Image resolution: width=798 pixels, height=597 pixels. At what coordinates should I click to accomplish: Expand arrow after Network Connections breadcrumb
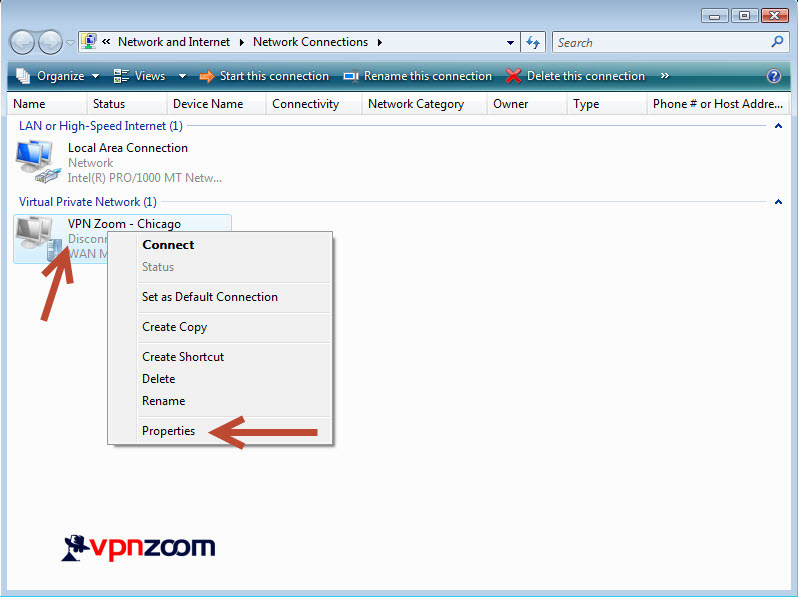(380, 42)
